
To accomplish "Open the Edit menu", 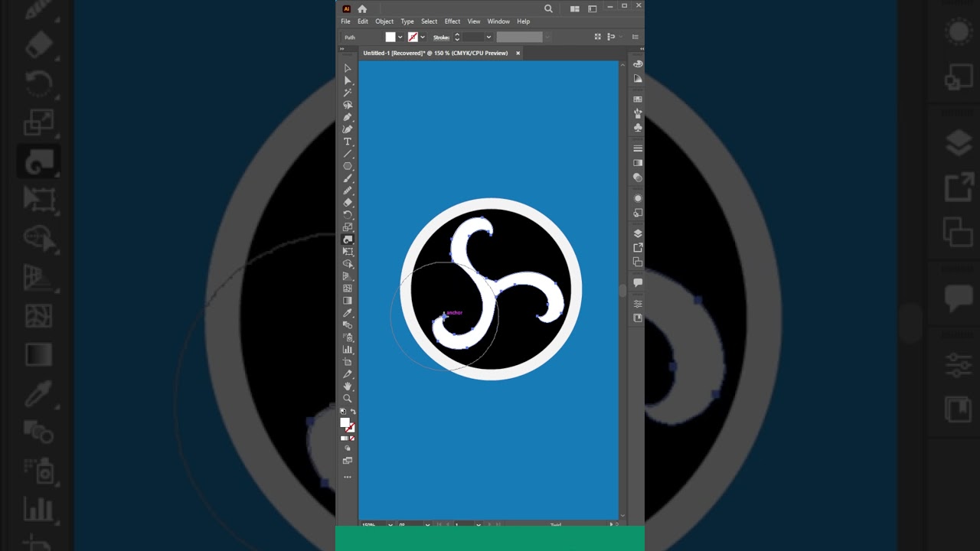I will [363, 21].
